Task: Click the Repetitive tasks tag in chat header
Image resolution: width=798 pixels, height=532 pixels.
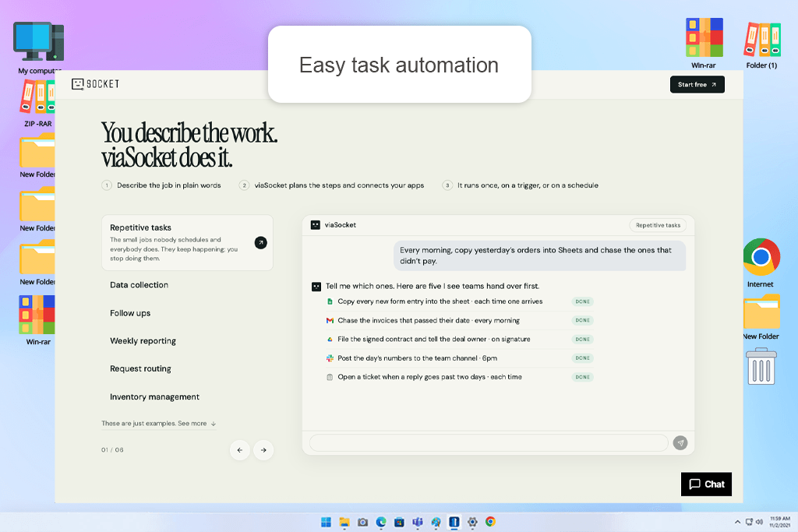Action: click(x=658, y=225)
